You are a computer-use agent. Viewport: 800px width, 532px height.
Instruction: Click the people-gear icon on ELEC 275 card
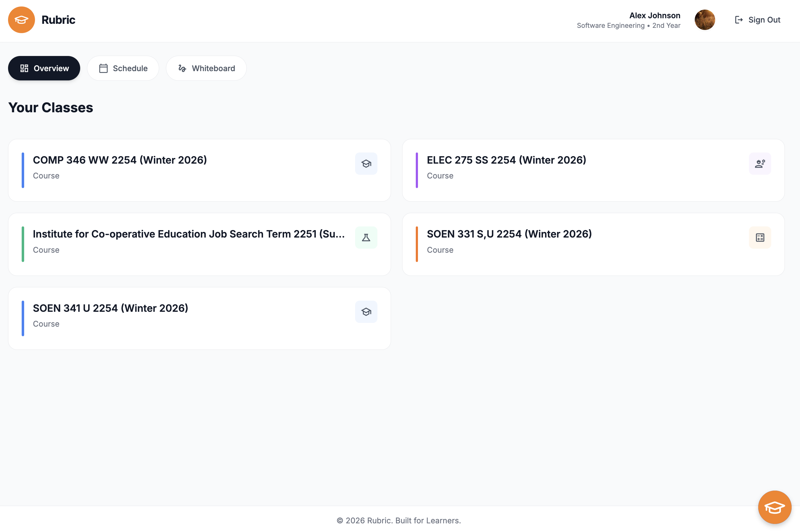(759, 164)
